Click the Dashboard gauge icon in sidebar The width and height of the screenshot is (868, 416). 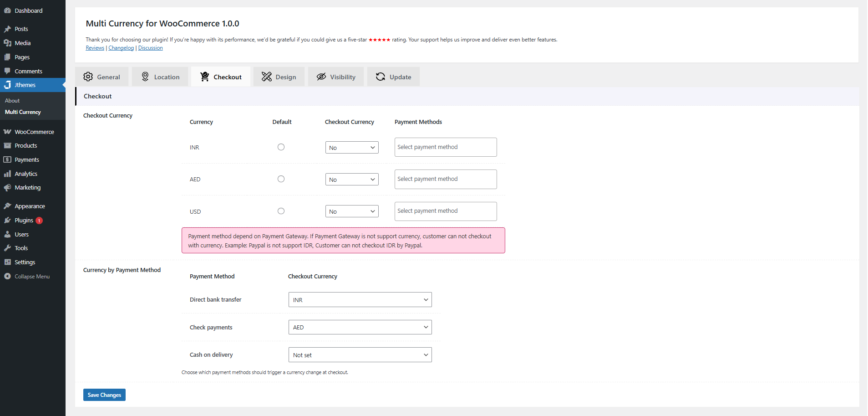pyautogui.click(x=7, y=10)
